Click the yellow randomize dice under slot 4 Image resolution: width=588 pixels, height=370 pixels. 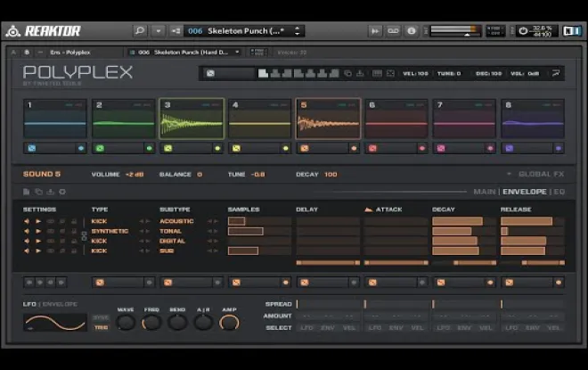236,148
